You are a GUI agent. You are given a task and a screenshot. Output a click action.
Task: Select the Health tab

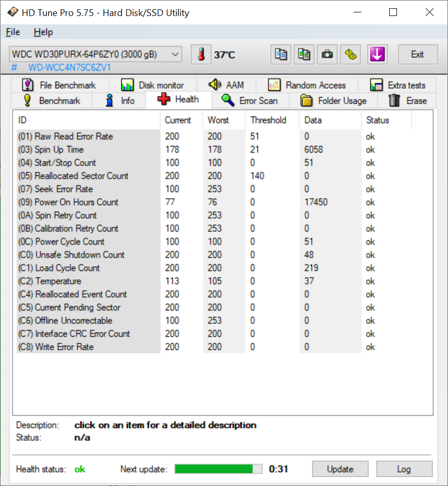coord(179,100)
